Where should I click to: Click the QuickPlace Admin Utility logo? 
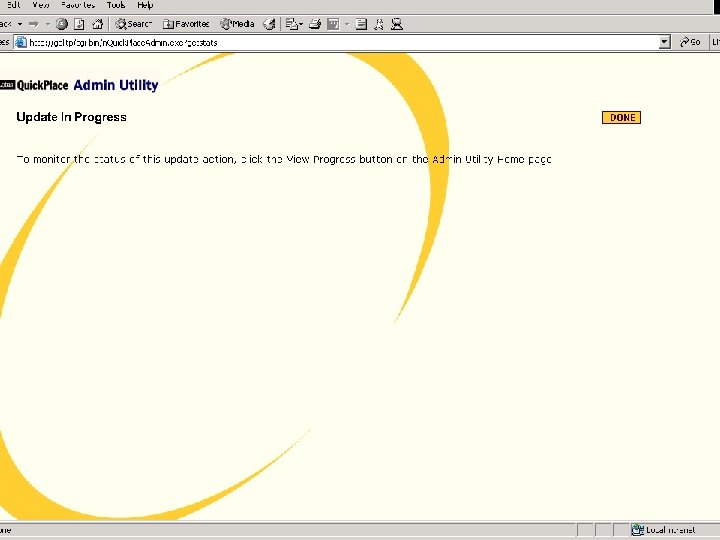(79, 85)
